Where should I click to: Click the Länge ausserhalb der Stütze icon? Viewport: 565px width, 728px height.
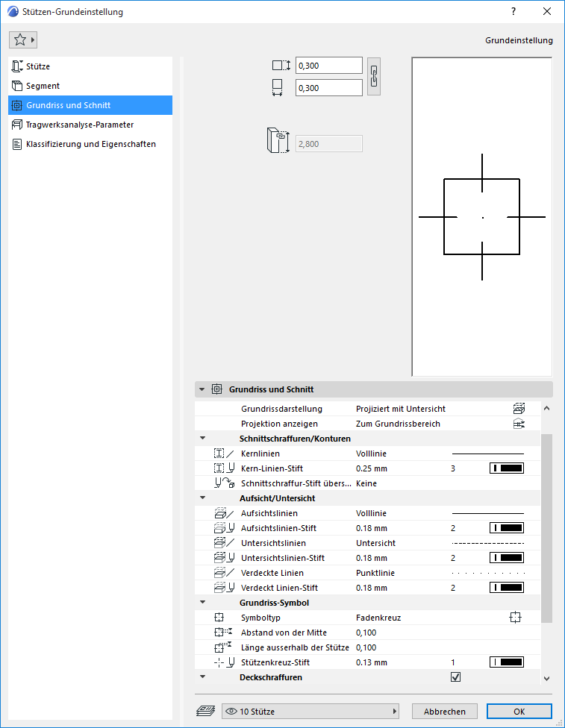[x=222, y=647]
